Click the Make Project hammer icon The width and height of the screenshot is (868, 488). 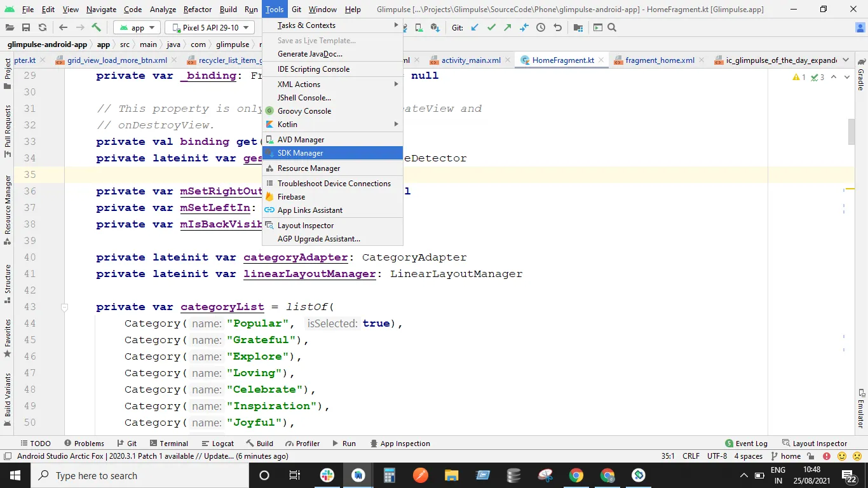pyautogui.click(x=96, y=27)
